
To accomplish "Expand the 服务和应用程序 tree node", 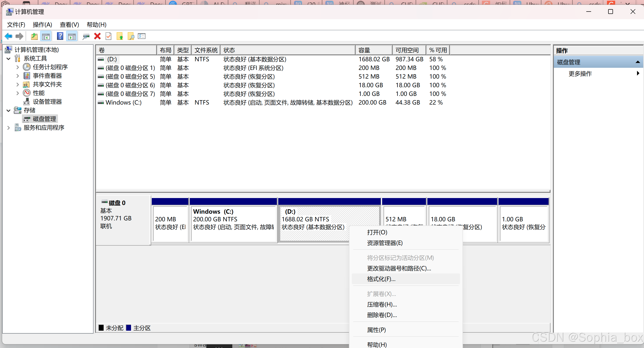I will click(x=8, y=128).
